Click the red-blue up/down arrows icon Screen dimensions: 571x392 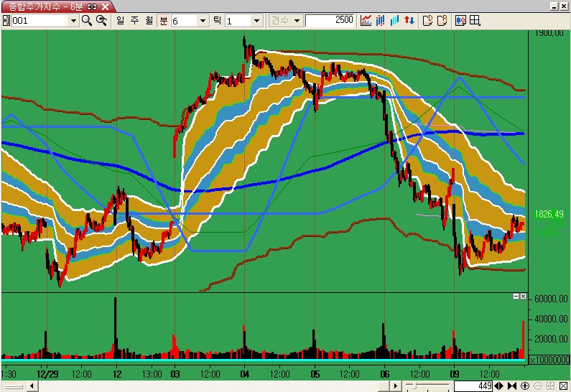[x=409, y=20]
